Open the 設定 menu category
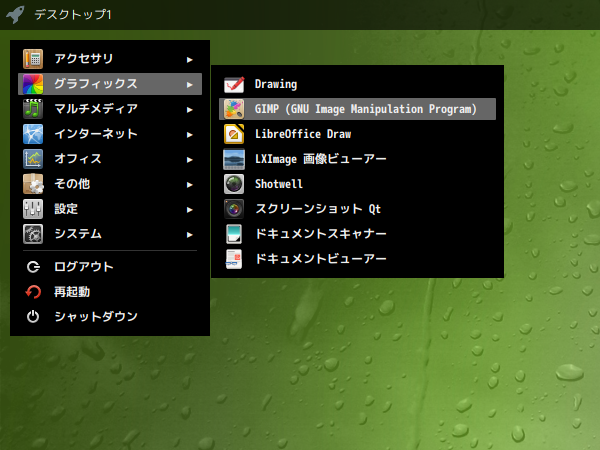Viewport: 600px width, 450px height. 110,209
